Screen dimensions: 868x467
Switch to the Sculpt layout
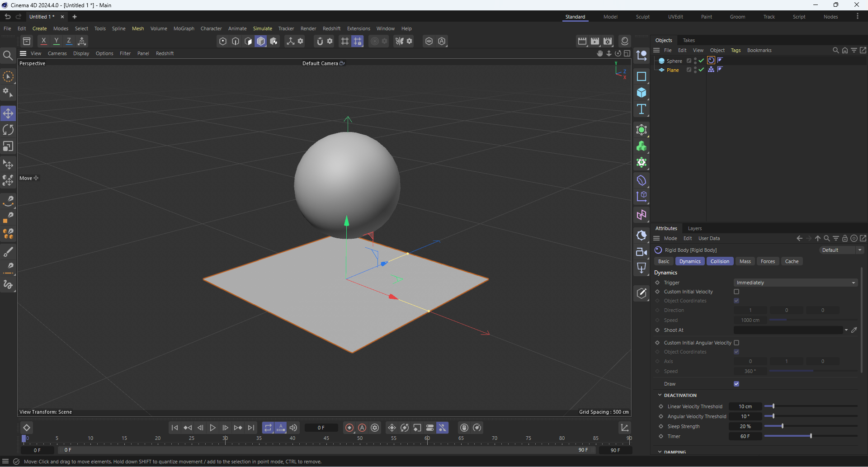[x=642, y=17]
